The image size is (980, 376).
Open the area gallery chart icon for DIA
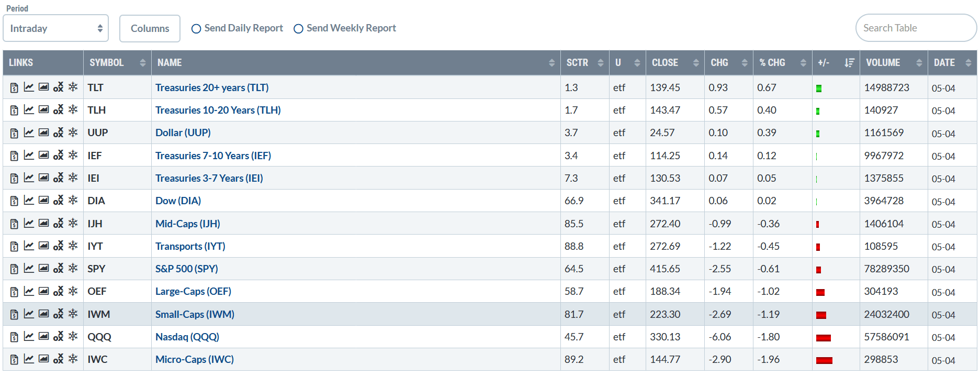tap(44, 201)
